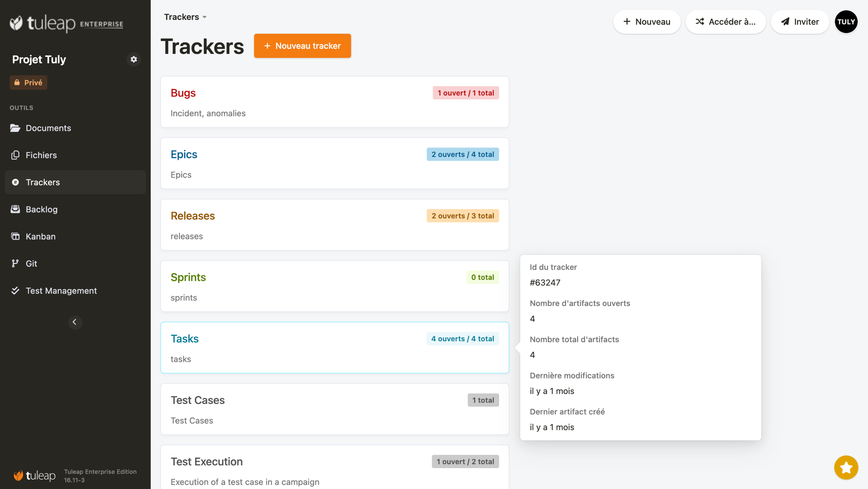868x489 pixels.
Task: Collapse the sidebar with chevron button
Action: [x=75, y=322]
